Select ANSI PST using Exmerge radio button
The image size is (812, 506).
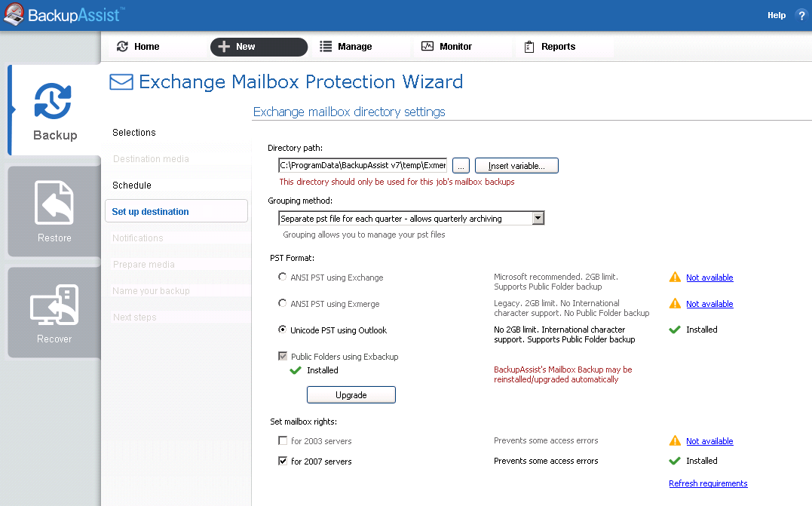[x=282, y=303]
